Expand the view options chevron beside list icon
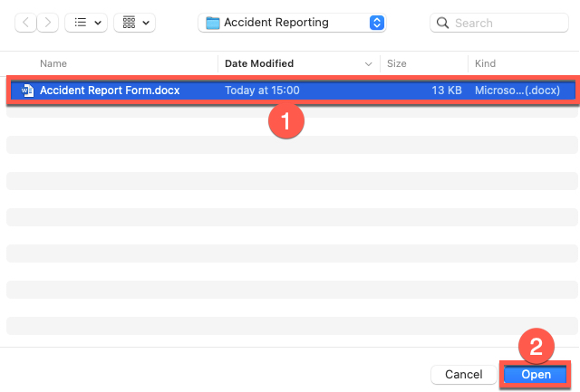580x392 pixels. click(x=97, y=22)
